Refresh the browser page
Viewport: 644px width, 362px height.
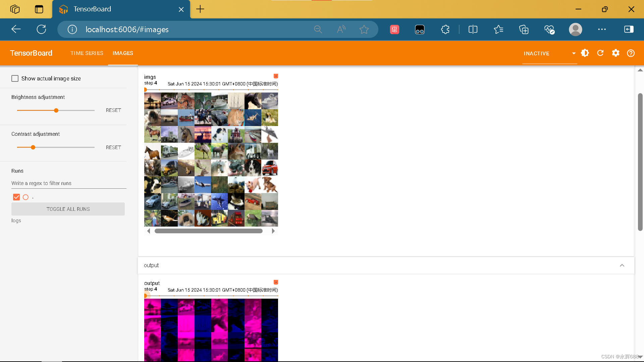click(41, 29)
